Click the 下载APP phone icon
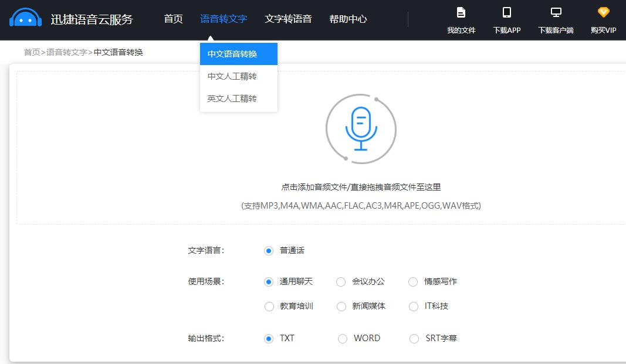 [x=506, y=12]
